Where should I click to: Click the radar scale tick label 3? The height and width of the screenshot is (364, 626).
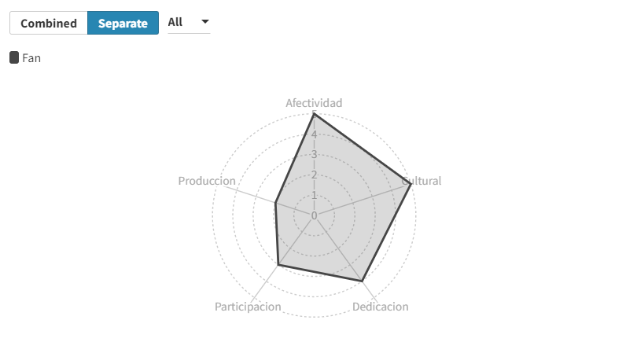[x=314, y=155]
